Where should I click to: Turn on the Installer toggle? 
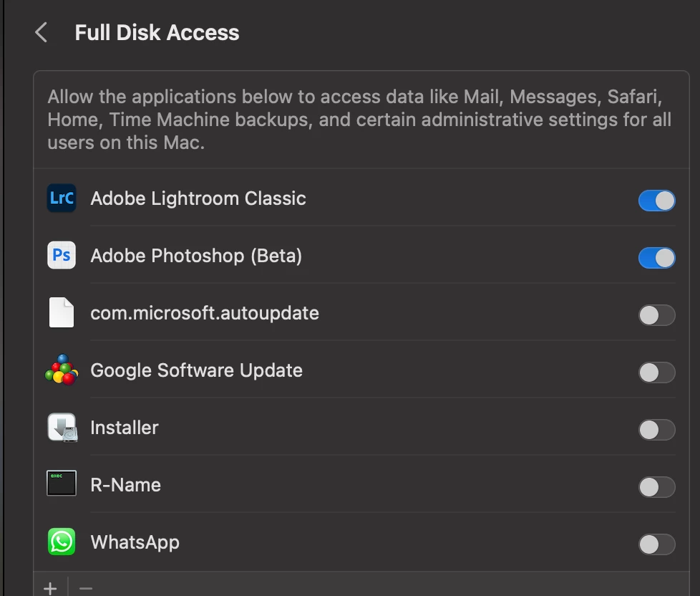tap(656, 430)
